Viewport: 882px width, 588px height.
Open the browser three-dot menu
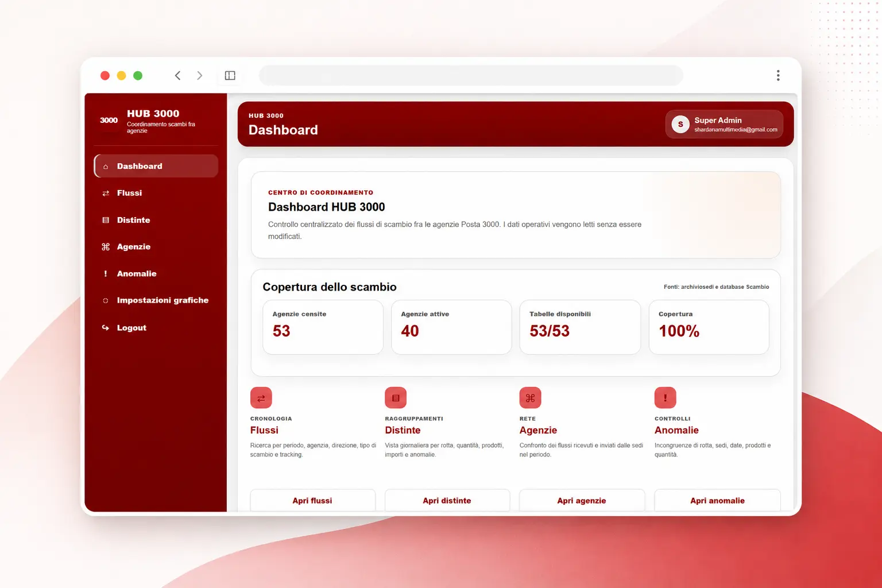[x=778, y=75]
